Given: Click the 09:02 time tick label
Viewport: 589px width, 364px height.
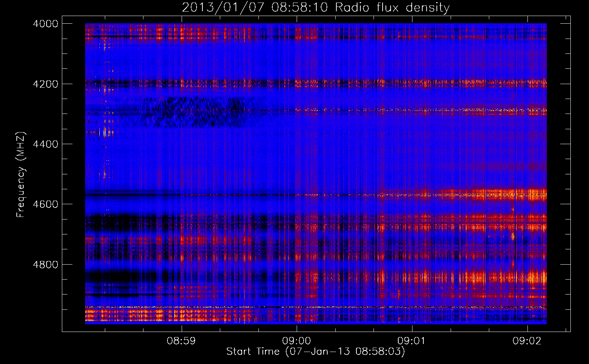Looking at the screenshot, I should click(x=527, y=341).
